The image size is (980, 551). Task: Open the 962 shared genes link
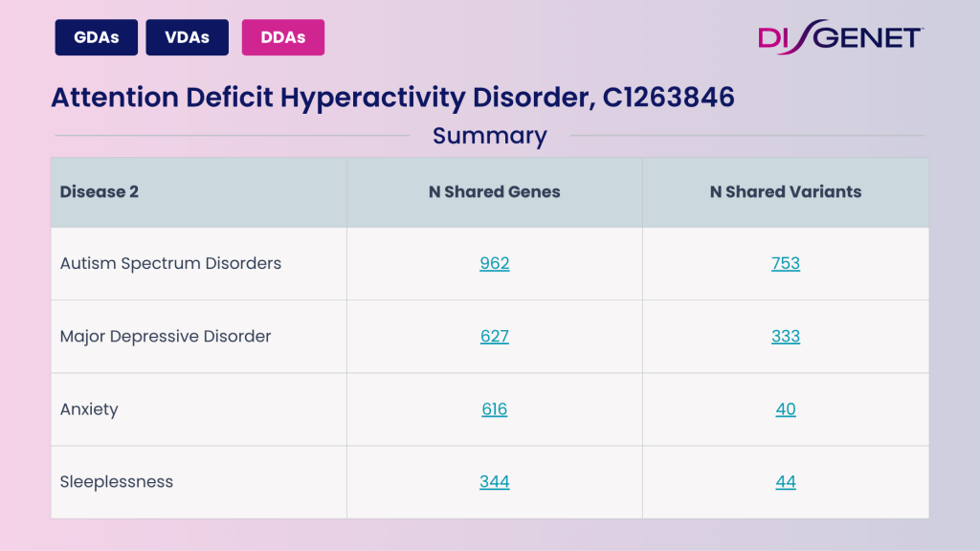pos(494,263)
